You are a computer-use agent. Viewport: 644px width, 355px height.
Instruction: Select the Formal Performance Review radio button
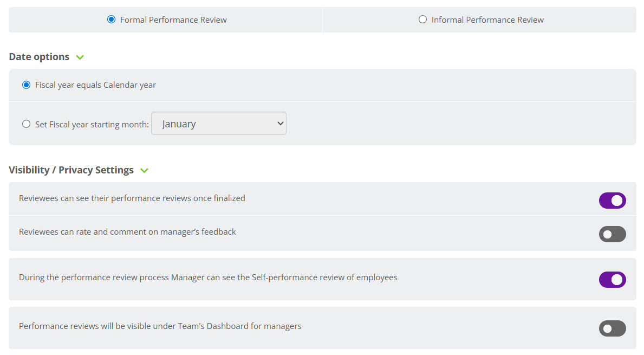tap(111, 20)
